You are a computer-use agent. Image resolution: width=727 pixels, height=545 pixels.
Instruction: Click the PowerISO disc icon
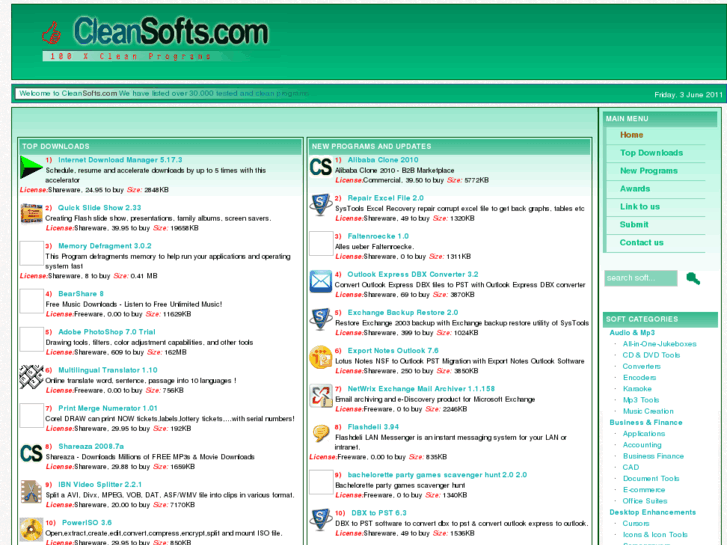coord(31,529)
